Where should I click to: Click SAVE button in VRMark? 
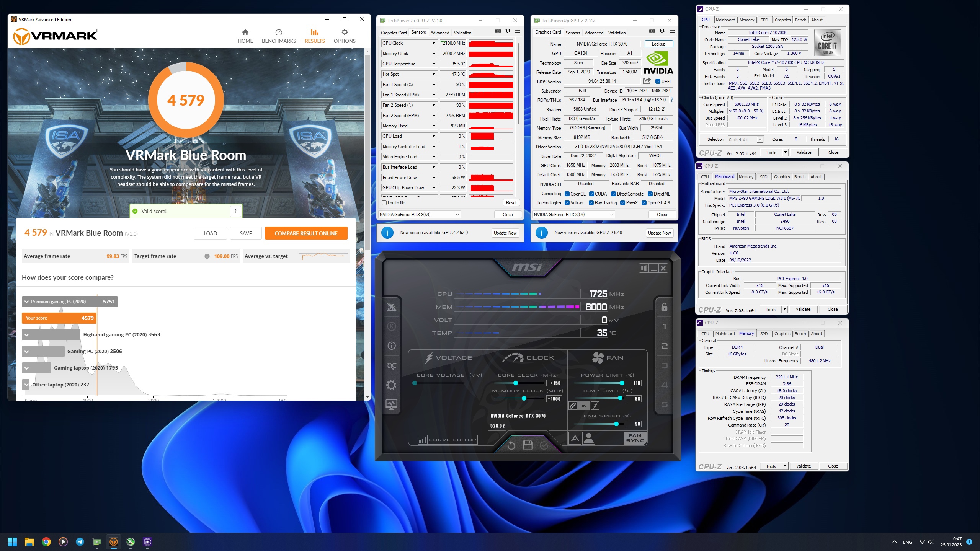pyautogui.click(x=246, y=233)
